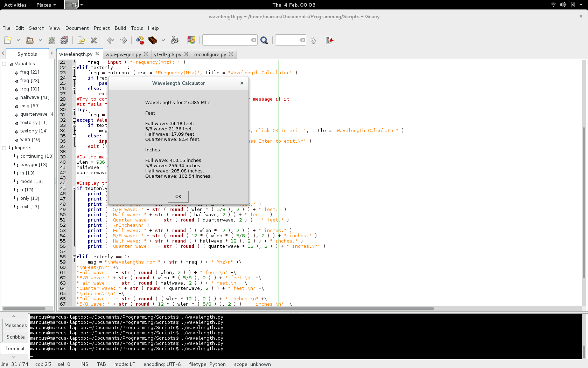The image size is (588, 368).
Task: Click the New file toolbar icon
Action: [x=8, y=40]
